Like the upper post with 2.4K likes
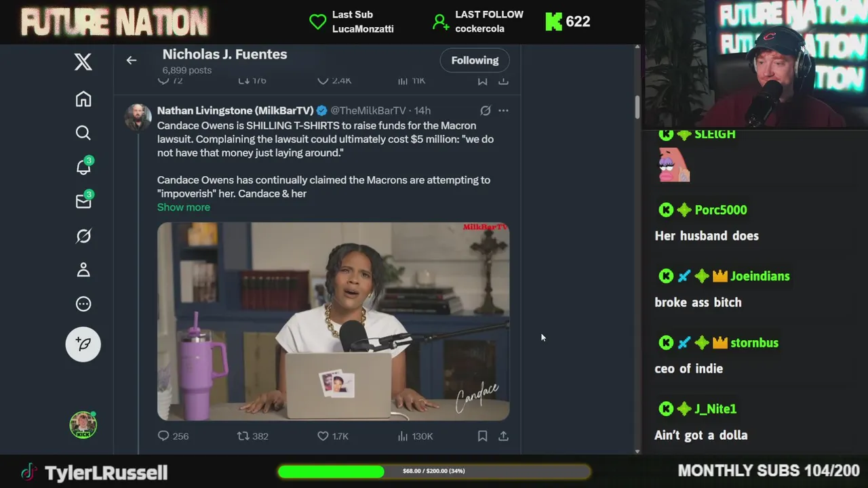 334,81
